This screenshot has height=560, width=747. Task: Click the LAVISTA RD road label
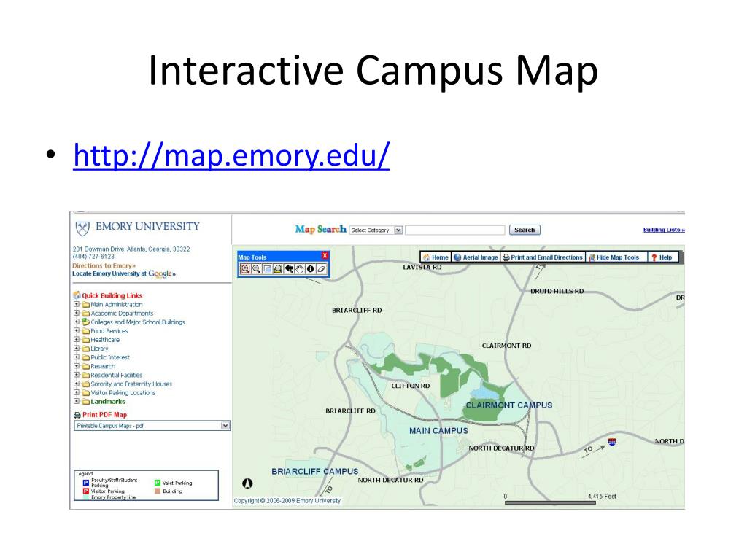(422, 267)
